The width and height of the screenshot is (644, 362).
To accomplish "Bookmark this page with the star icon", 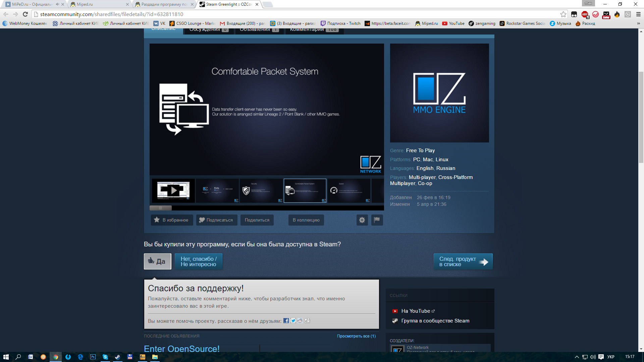I will (563, 14).
